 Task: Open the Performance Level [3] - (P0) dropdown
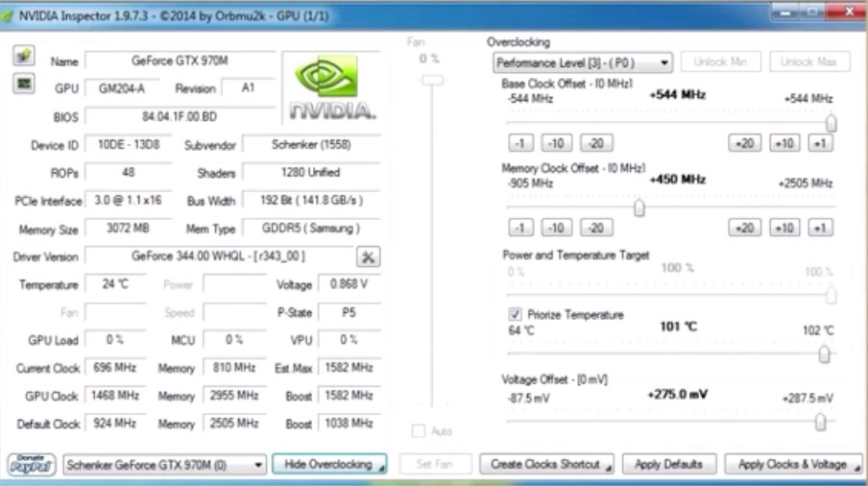(583, 62)
